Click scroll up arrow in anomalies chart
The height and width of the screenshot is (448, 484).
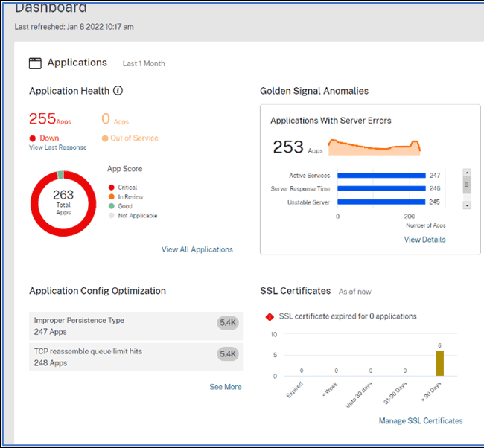point(467,172)
